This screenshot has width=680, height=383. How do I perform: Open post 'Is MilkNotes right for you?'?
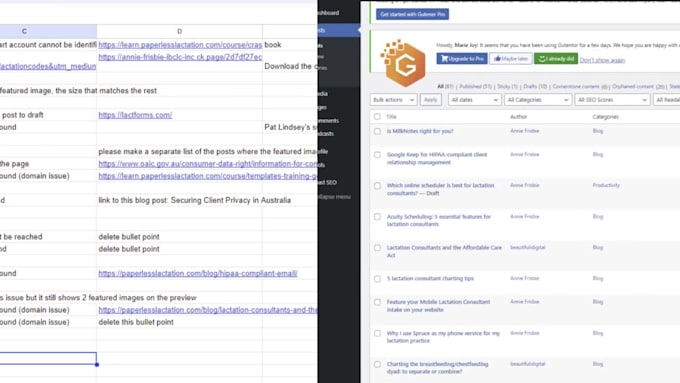(420, 131)
